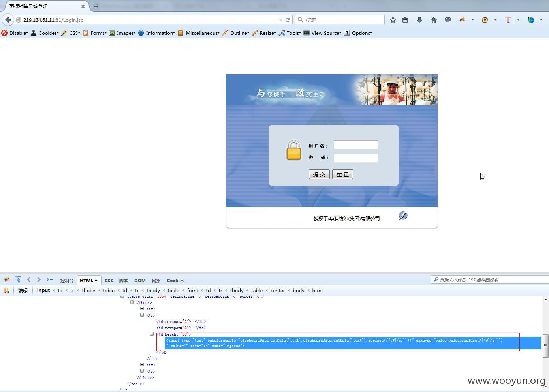549x392 pixels.
Task: Click the 编辑 edit button
Action: point(23,291)
